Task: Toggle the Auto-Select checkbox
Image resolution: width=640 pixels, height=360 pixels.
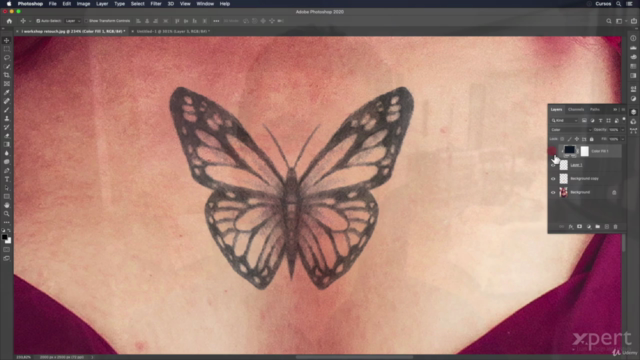Action: 38,21
